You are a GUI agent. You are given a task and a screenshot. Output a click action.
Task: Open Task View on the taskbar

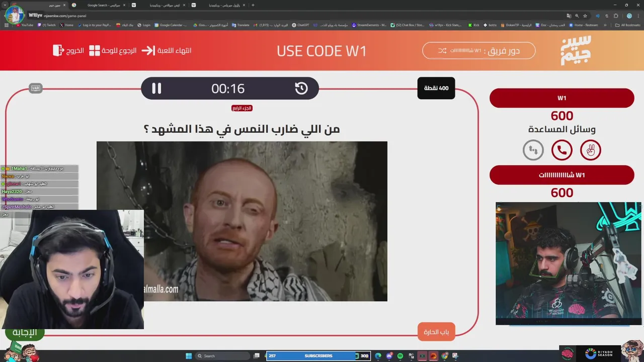tap(257, 356)
